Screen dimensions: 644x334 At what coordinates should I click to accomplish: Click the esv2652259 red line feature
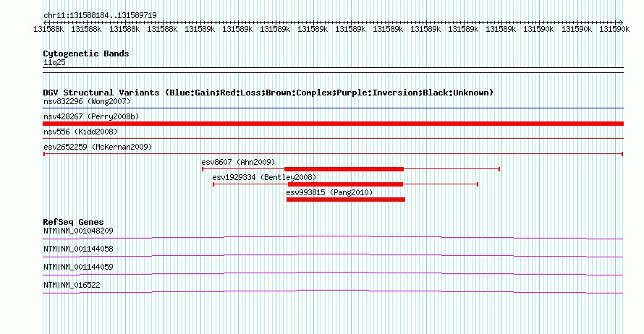(x=333, y=154)
